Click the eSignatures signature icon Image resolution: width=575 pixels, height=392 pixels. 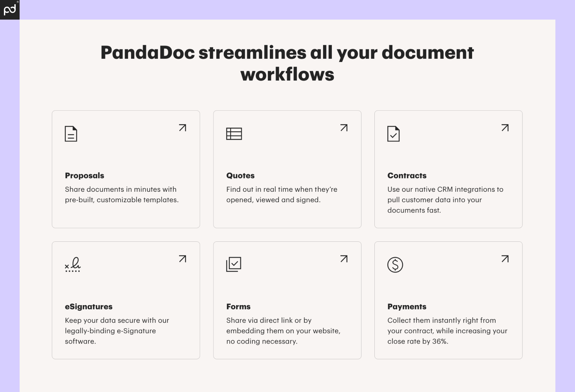tap(73, 265)
